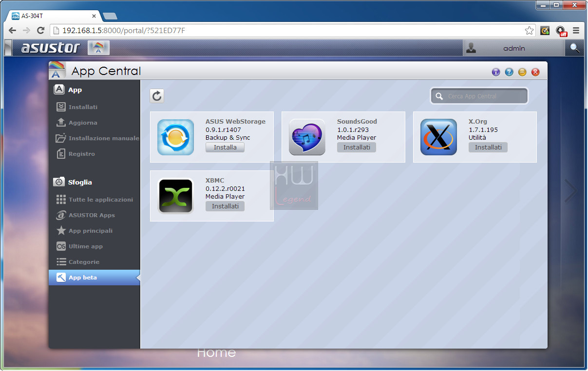Click Installati button for X.Org
Screen dimensions: 588x371
coord(488,147)
